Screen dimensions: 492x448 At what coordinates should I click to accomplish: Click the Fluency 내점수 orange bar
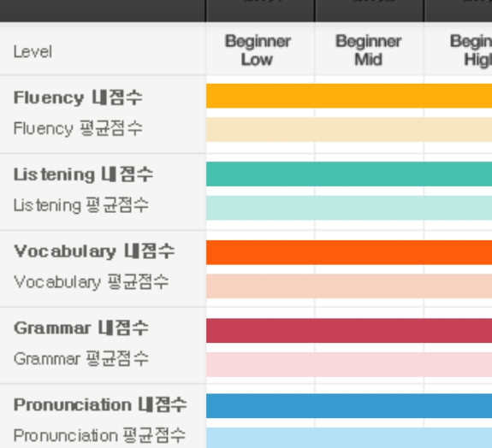click(x=349, y=96)
